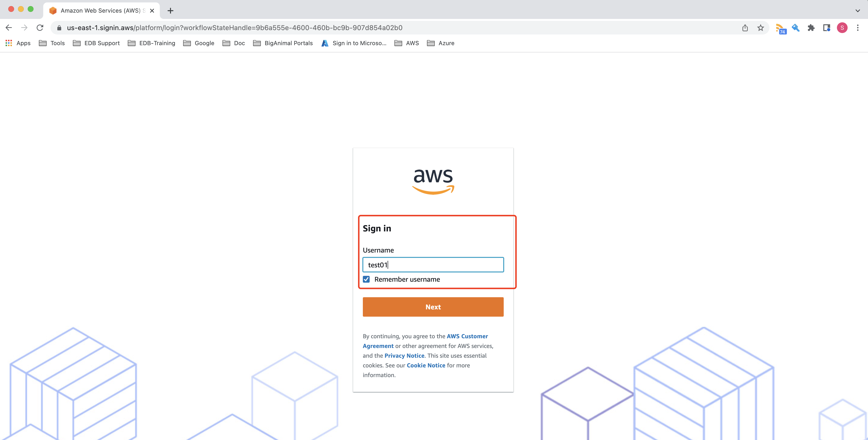Click the Username input field
The width and height of the screenshot is (868, 440).
[x=433, y=265]
